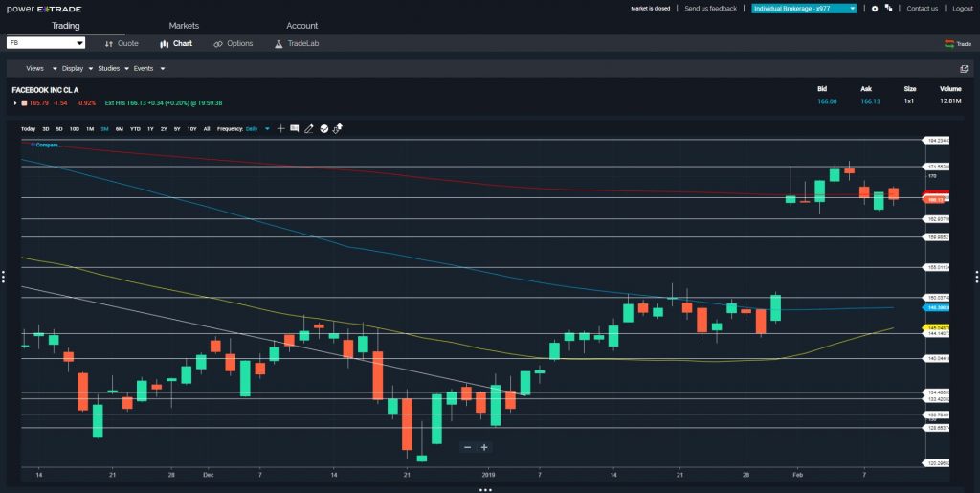
Task: Set chart range to Today
Action: click(x=28, y=128)
